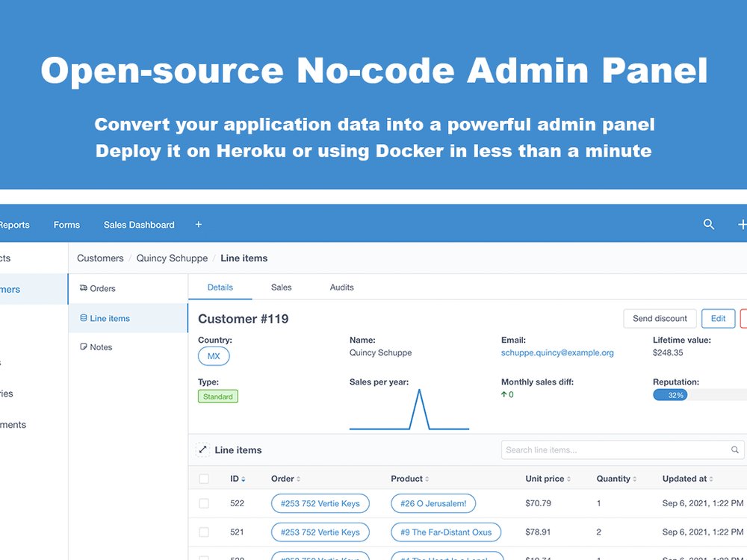The image size is (747, 560).
Task: Sort table by Updated at column
Action: [688, 479]
